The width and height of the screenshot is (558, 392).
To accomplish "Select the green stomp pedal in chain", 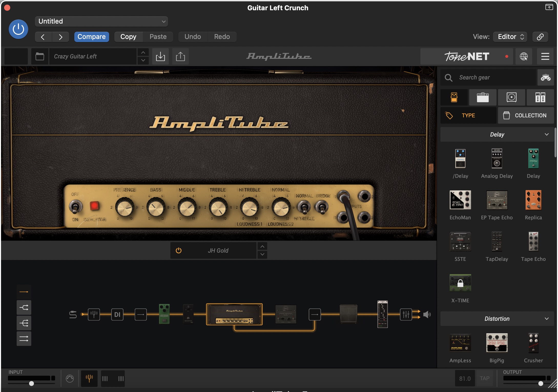I will (164, 314).
